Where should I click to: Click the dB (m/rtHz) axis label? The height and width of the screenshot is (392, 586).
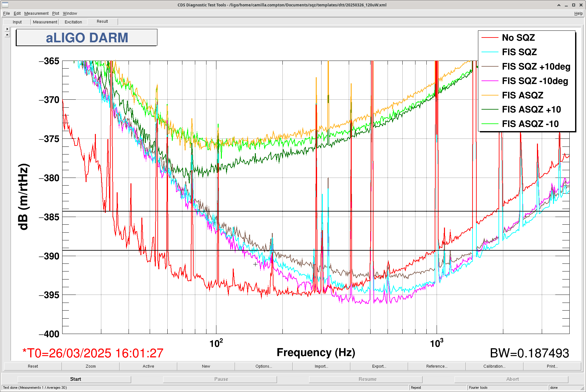(x=24, y=197)
